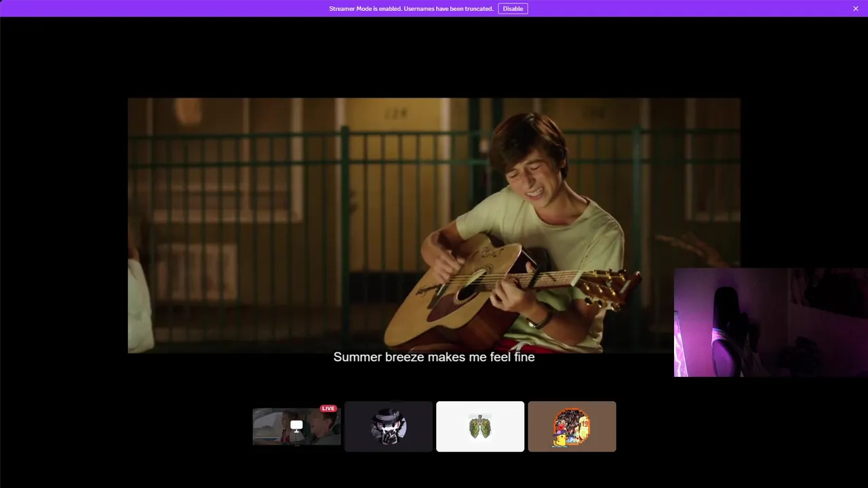Click the main stream video of guitar player
868x488 pixels.
pos(434,225)
